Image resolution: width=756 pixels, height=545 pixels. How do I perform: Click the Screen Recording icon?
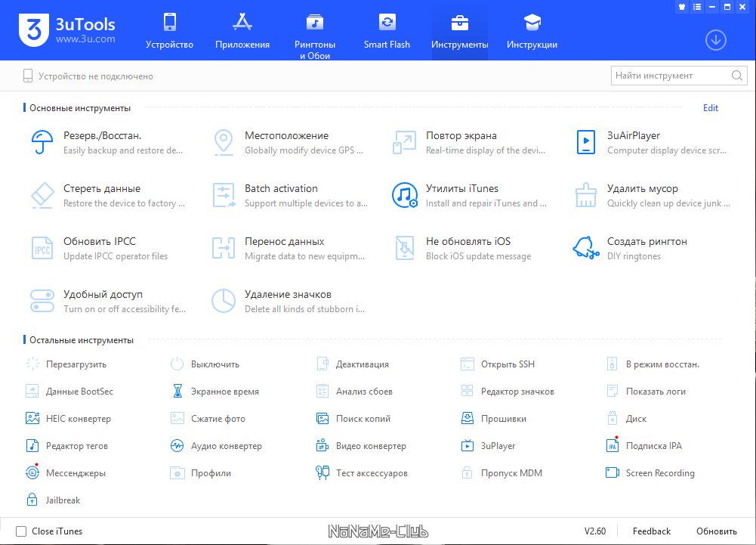coord(613,472)
